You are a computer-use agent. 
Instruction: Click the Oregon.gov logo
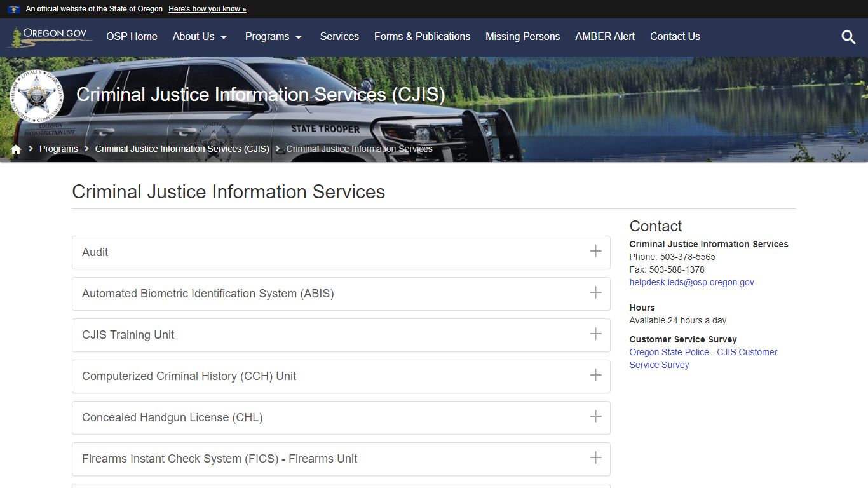coord(50,37)
